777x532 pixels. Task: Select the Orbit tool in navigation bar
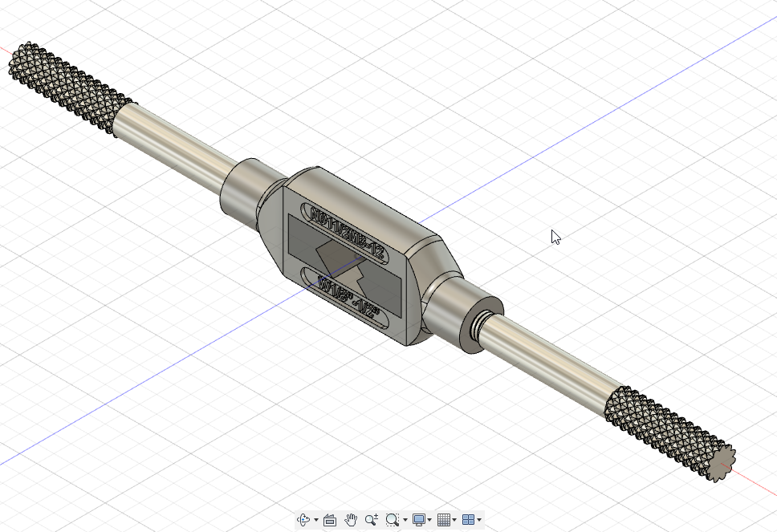303,520
